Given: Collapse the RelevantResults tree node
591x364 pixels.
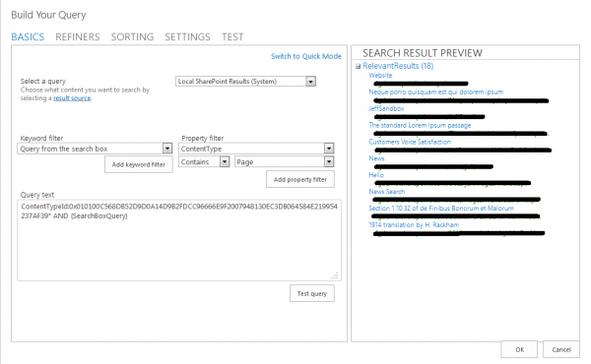Looking at the screenshot, I should (358, 67).
